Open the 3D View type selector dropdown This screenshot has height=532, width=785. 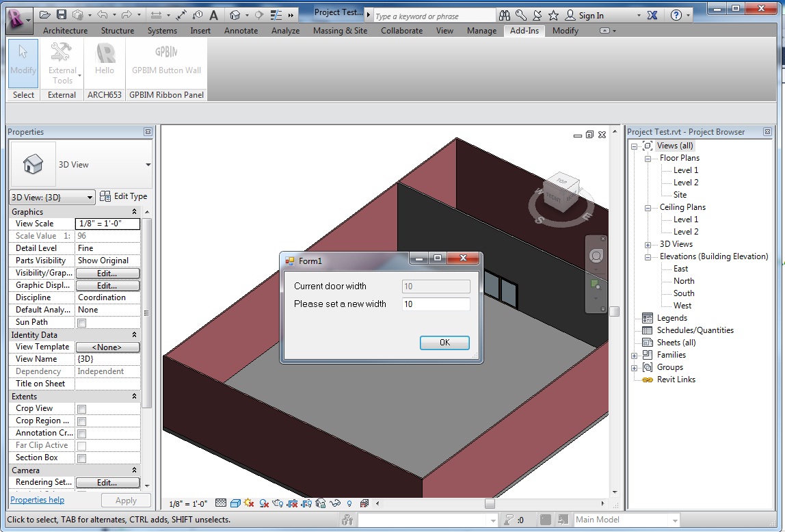point(148,165)
